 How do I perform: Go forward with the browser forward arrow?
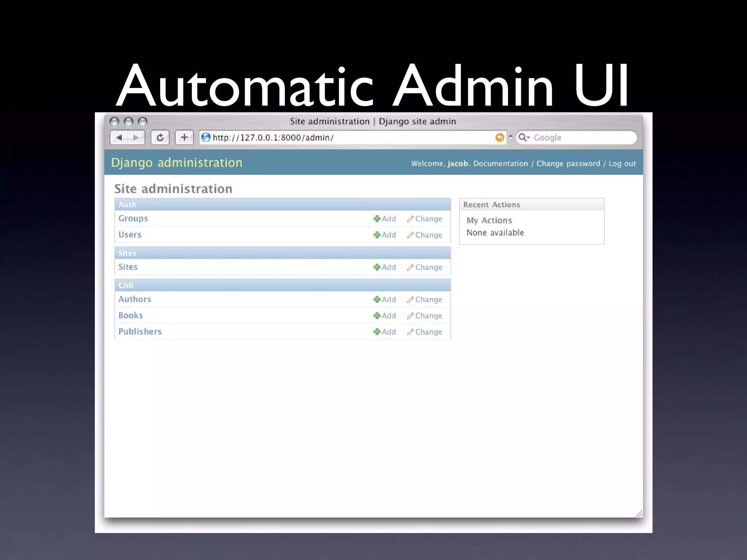tap(136, 137)
